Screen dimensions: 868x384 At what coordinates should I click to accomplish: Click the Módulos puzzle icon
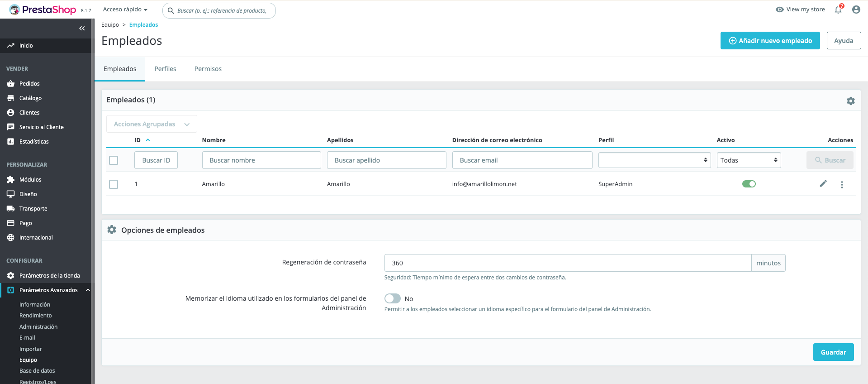tap(10, 179)
